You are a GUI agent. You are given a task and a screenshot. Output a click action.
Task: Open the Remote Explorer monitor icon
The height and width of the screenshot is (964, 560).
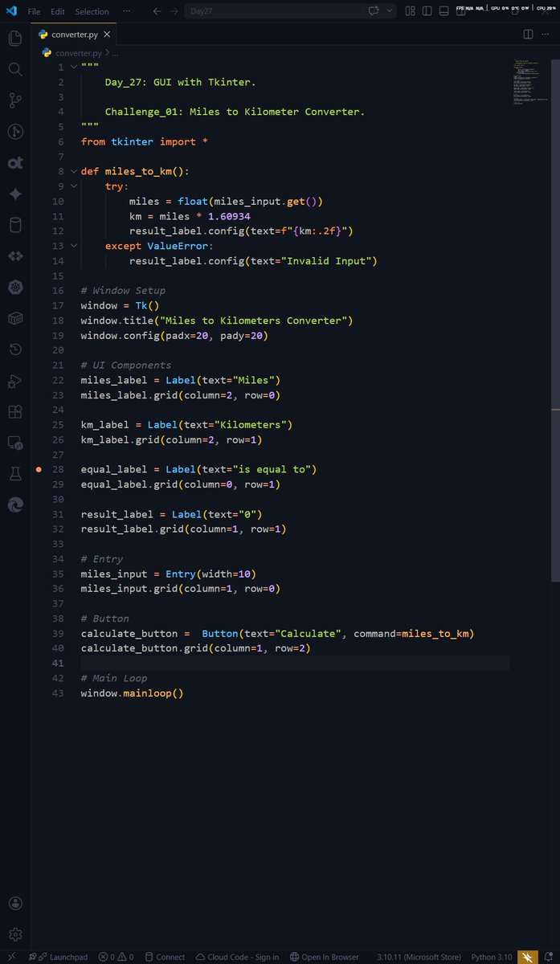[x=14, y=443]
